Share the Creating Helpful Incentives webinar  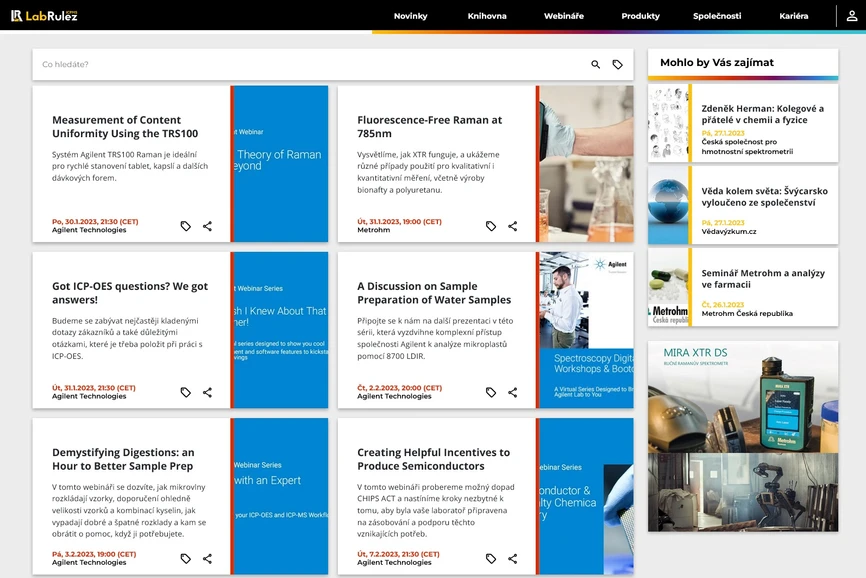[x=513, y=559]
